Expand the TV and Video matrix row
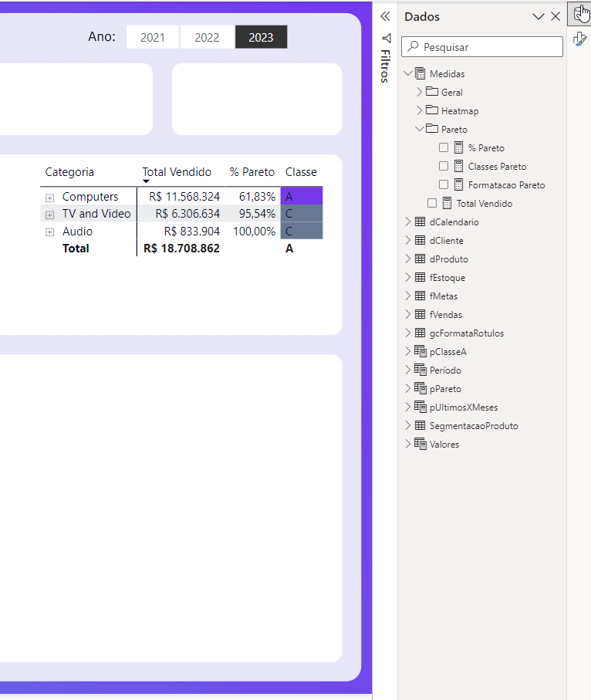The image size is (591, 700). 49,215
